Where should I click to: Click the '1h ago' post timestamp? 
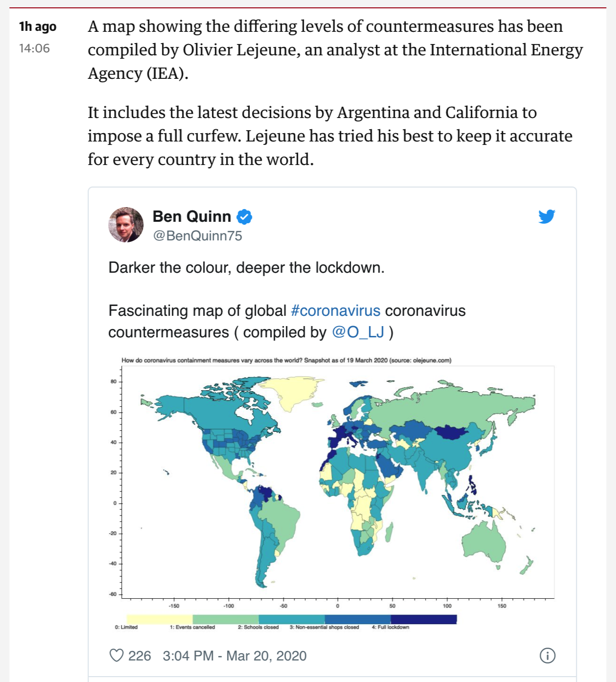coord(38,26)
